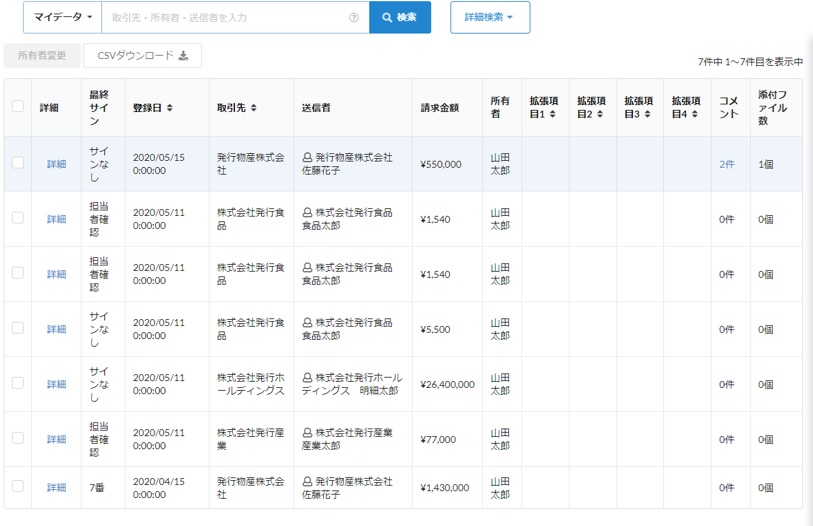This screenshot has width=813, height=526.
Task: Click the help question mark icon in search field
Action: coord(354,18)
